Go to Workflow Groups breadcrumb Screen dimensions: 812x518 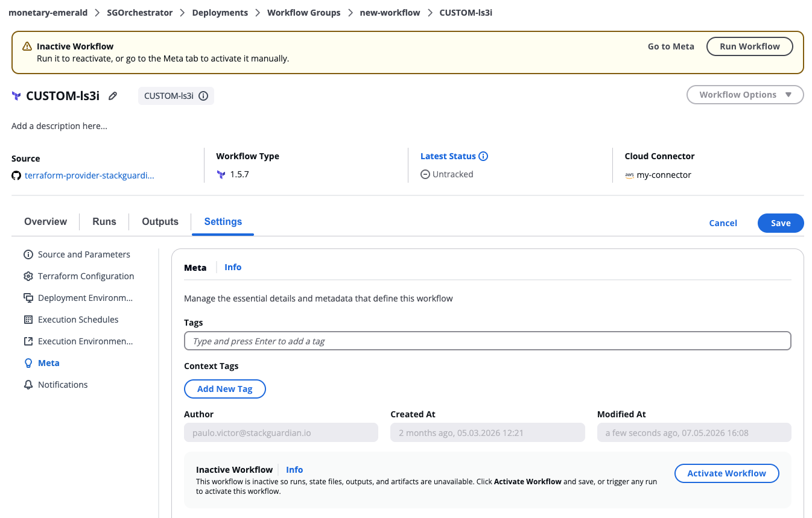[304, 13]
